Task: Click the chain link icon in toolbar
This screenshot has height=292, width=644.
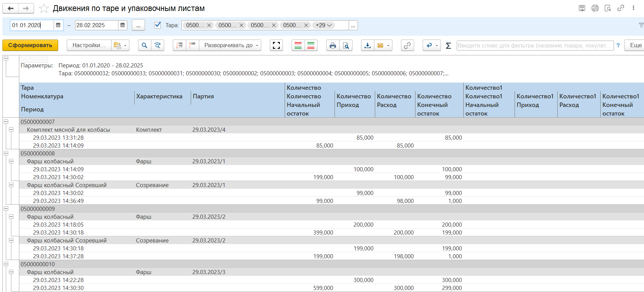Action: click(x=407, y=45)
